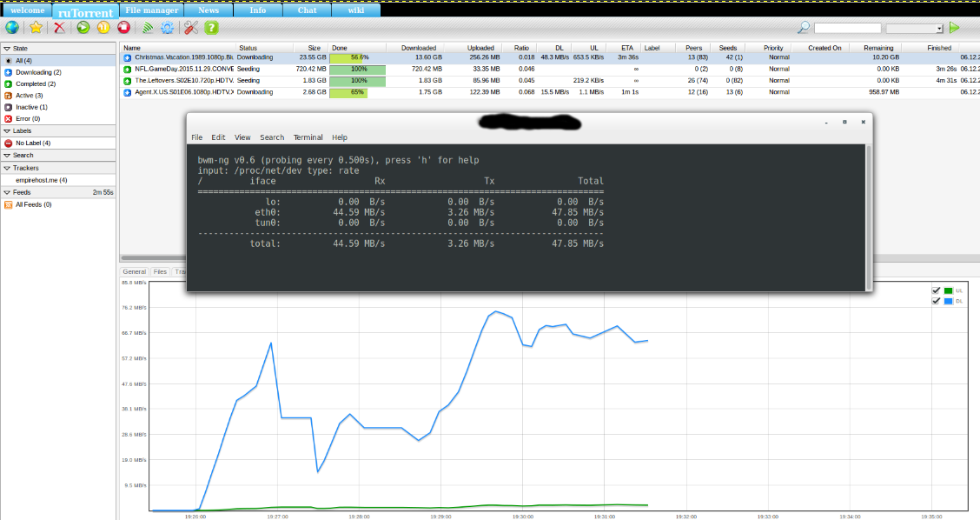Click the 65% progress bar for Agent.X
The width and height of the screenshot is (980, 520).
pos(357,93)
